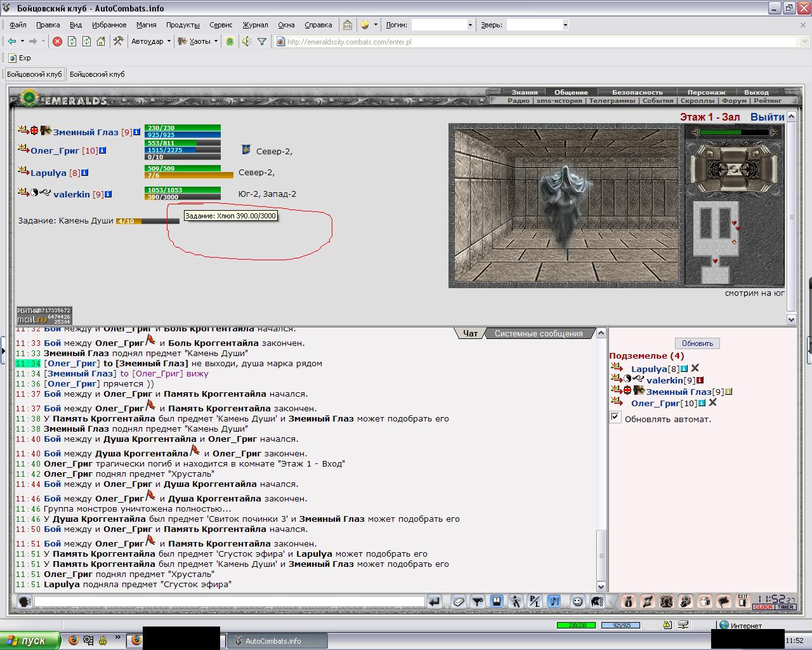Screen dimensions: 812x650
Task: Expand the Логин combo box
Action: coord(470,25)
